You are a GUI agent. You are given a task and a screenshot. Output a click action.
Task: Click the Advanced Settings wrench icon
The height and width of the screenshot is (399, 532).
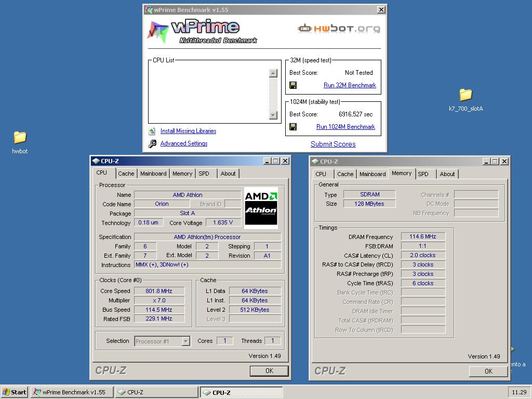click(x=152, y=143)
